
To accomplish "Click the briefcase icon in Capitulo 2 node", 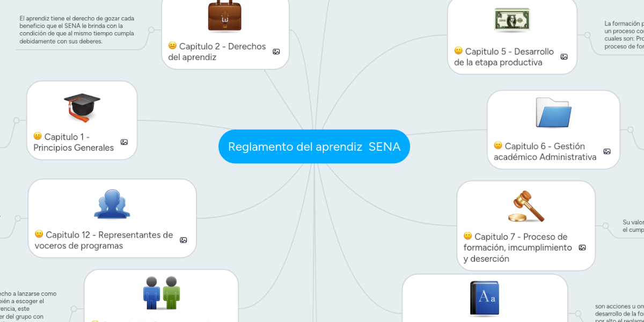I will [224, 16].
